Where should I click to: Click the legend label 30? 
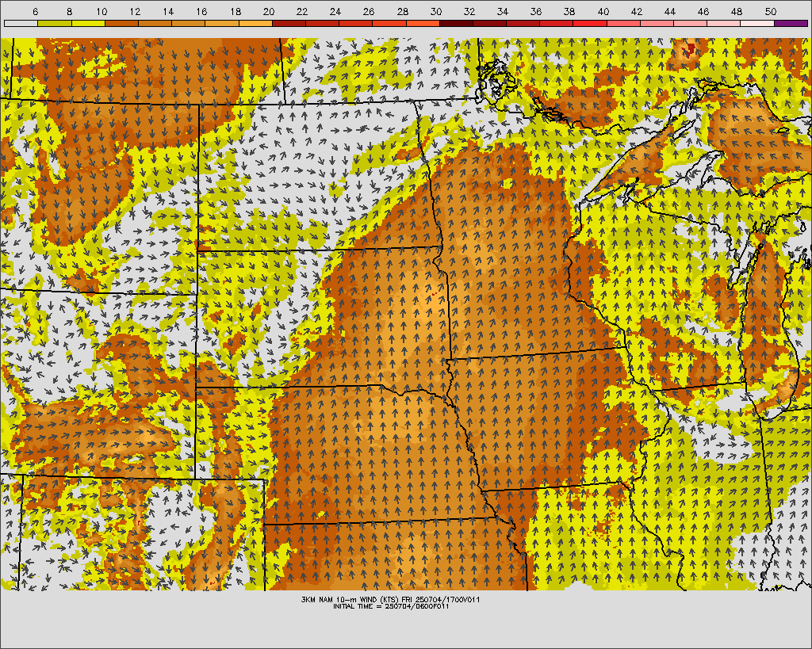click(436, 11)
